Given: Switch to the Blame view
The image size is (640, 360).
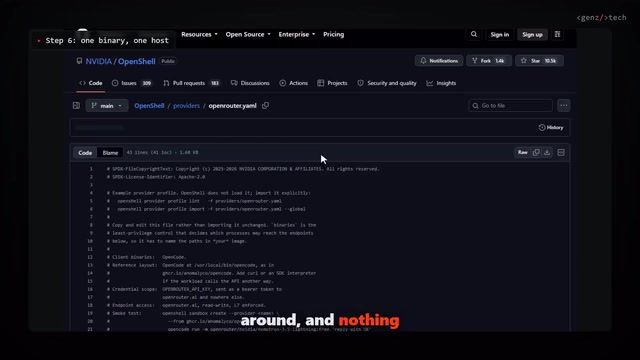Looking at the screenshot, I should [110, 153].
